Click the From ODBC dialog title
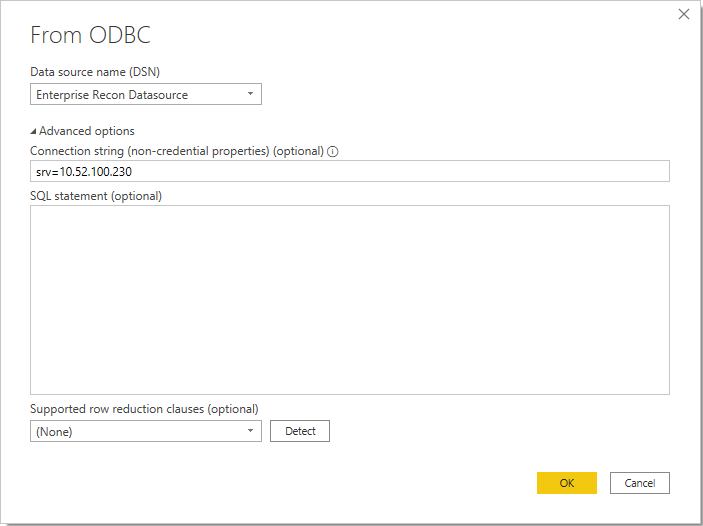 (x=90, y=35)
